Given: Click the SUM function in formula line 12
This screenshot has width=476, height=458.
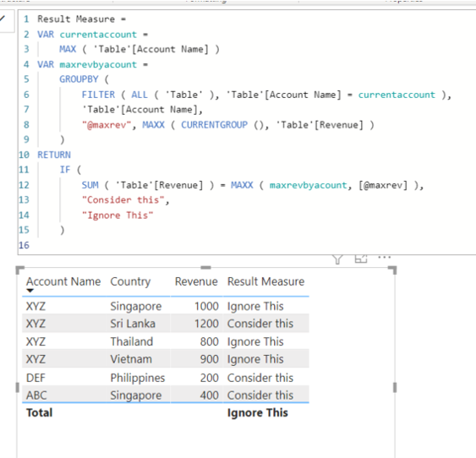Looking at the screenshot, I should click(90, 185).
